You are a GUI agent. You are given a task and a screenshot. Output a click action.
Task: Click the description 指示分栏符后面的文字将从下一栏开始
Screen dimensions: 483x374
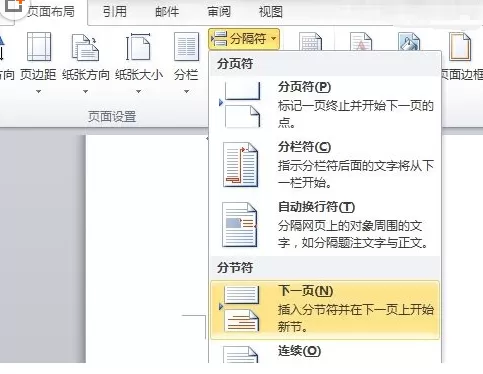(356, 174)
